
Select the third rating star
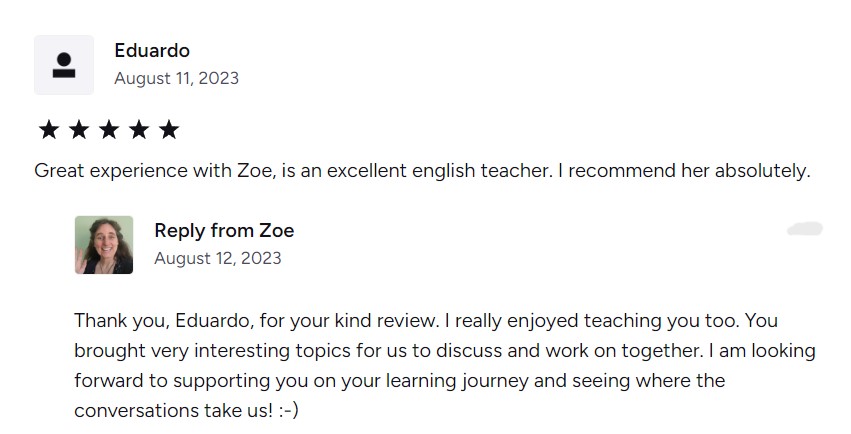click(x=108, y=129)
